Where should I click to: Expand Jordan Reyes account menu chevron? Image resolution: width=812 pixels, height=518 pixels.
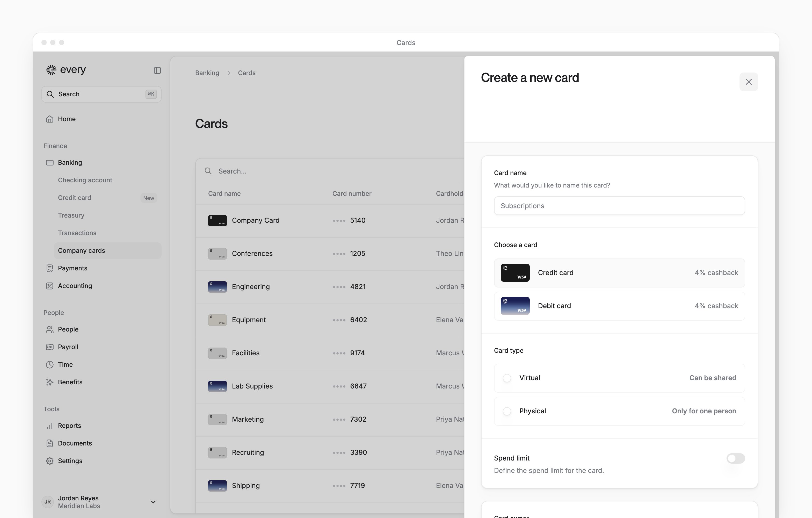pyautogui.click(x=153, y=502)
